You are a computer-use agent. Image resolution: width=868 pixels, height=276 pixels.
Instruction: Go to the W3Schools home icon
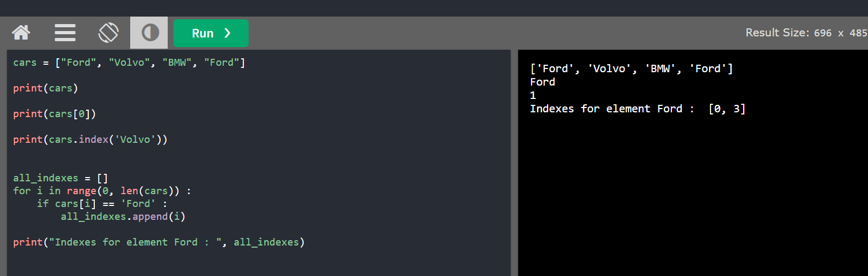(21, 33)
